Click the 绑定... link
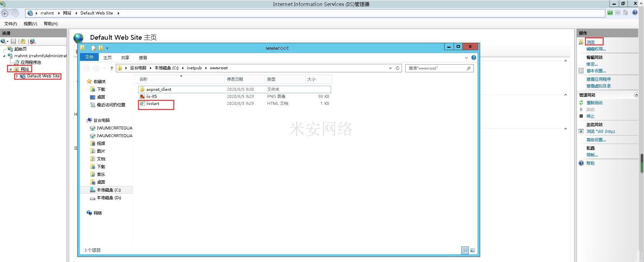Screen dimensions: 644x262 pyautogui.click(x=592, y=64)
